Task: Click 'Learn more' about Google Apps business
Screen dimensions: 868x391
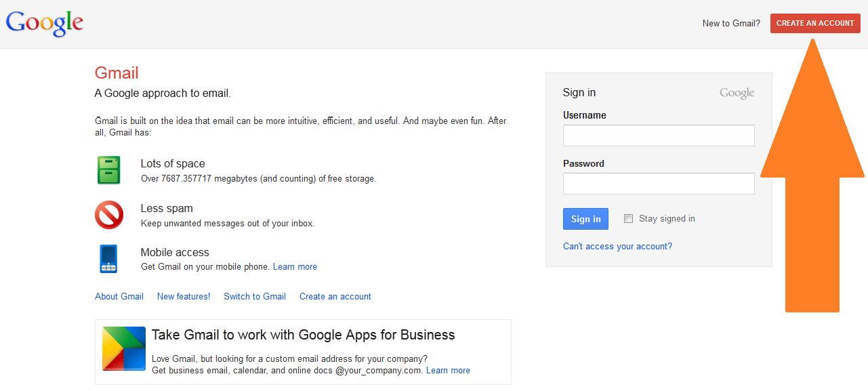Action: click(x=447, y=370)
